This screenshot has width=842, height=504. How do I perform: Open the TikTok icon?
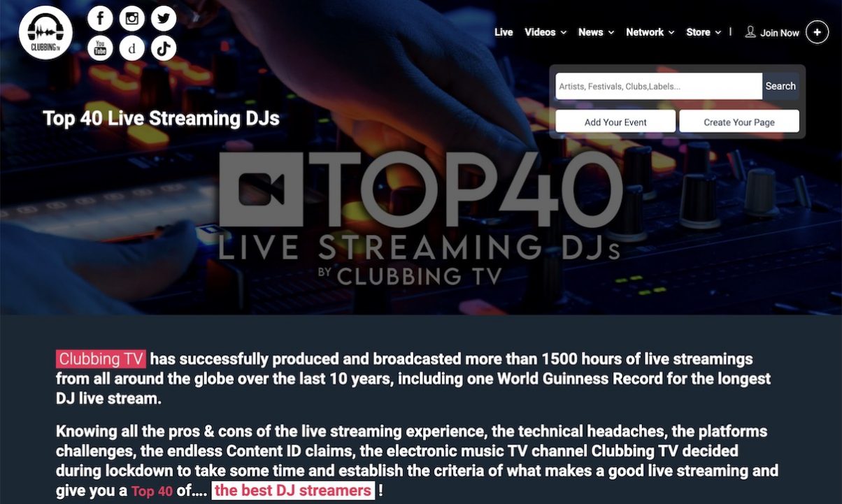point(163,48)
